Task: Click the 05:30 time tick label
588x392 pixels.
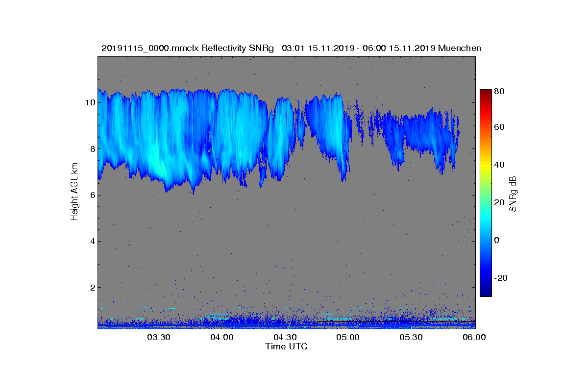Action: (412, 338)
